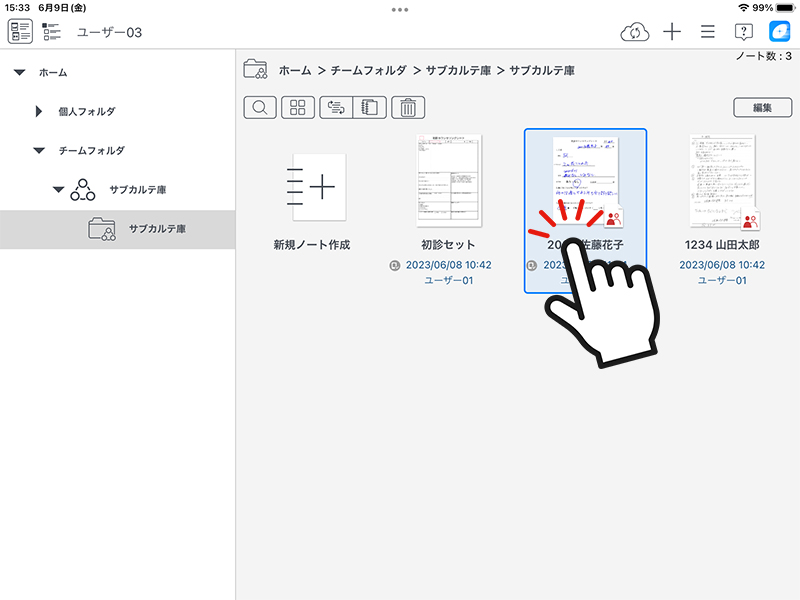Collapse the ホーム tree node
The image size is (800, 600).
(x=19, y=73)
